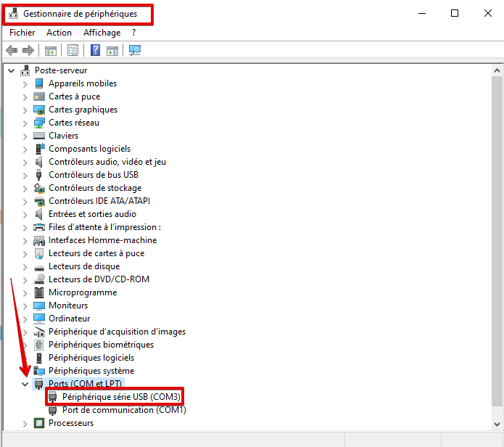Select Microprogramme label
Screen dimensions: 504x447
point(83,292)
